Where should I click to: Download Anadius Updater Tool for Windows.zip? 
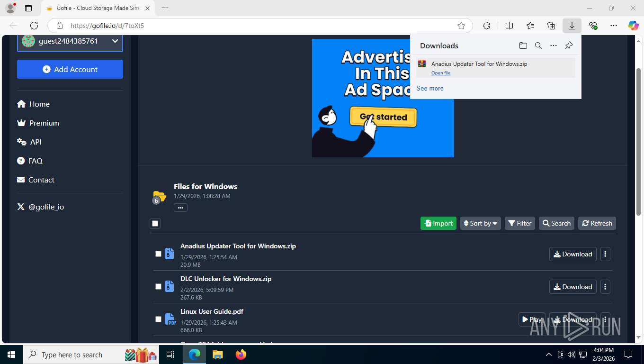[x=573, y=254]
